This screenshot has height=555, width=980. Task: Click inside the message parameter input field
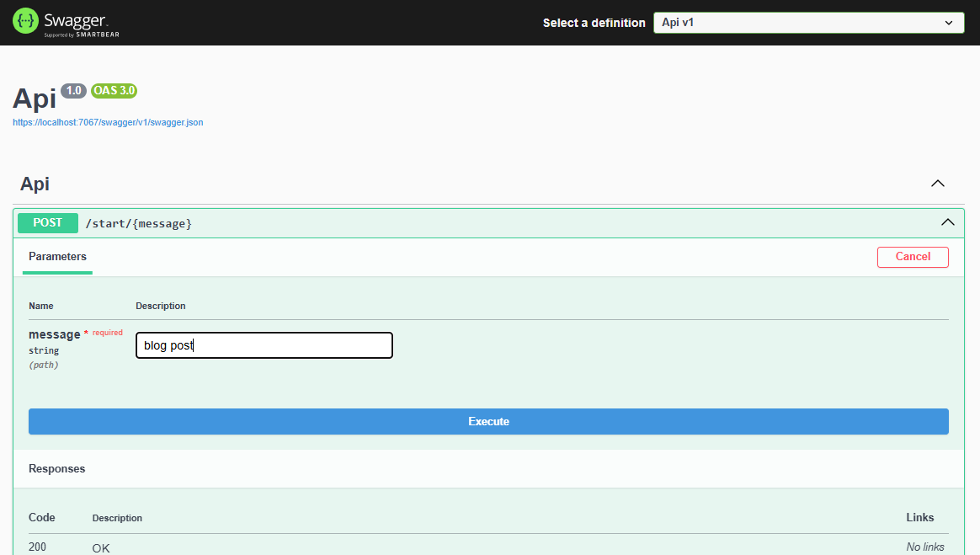(x=264, y=345)
